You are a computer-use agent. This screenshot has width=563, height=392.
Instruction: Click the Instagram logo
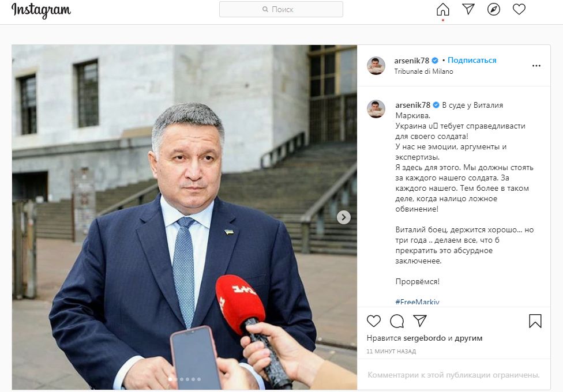(x=41, y=10)
